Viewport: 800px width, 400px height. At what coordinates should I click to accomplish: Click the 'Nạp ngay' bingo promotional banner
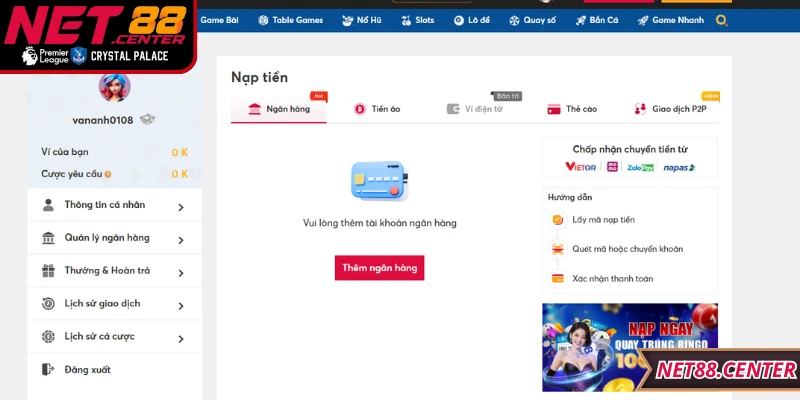[630, 347]
